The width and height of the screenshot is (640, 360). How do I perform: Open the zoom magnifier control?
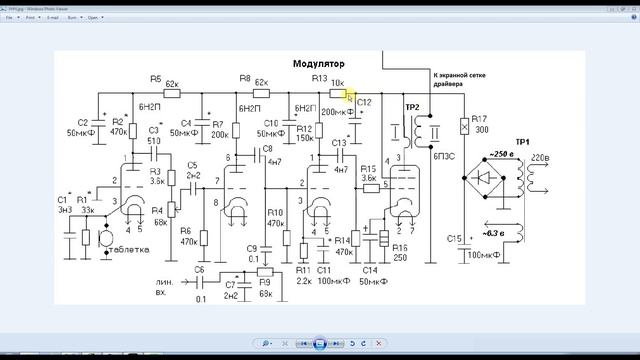pyautogui.click(x=267, y=344)
